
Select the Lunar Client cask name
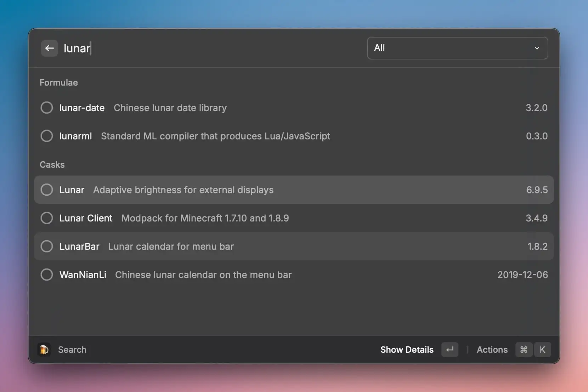[x=86, y=218]
